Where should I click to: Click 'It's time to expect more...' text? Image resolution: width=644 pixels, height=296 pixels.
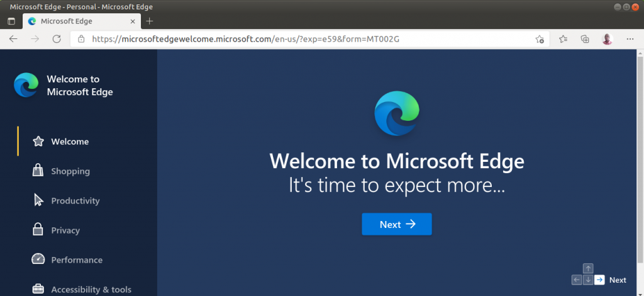point(397,185)
